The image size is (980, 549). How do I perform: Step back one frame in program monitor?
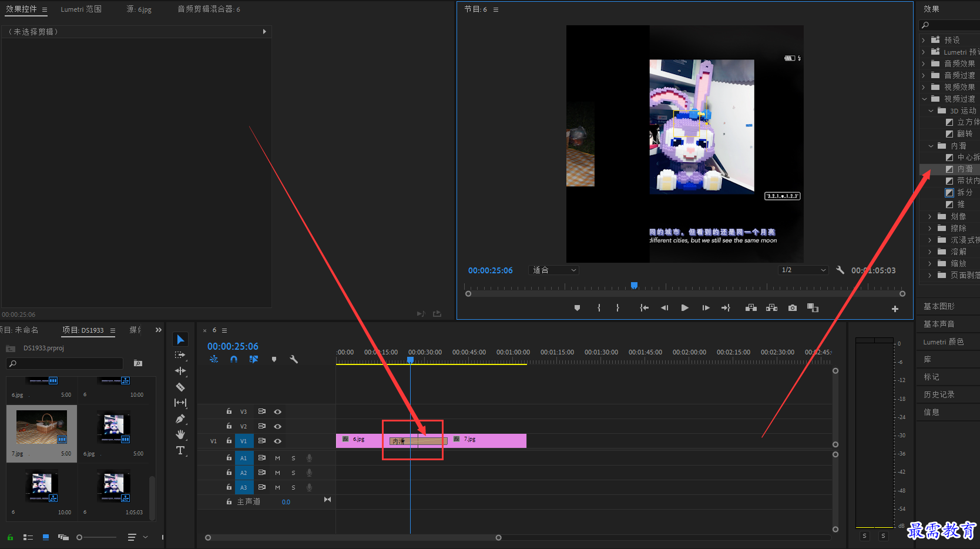pyautogui.click(x=664, y=308)
